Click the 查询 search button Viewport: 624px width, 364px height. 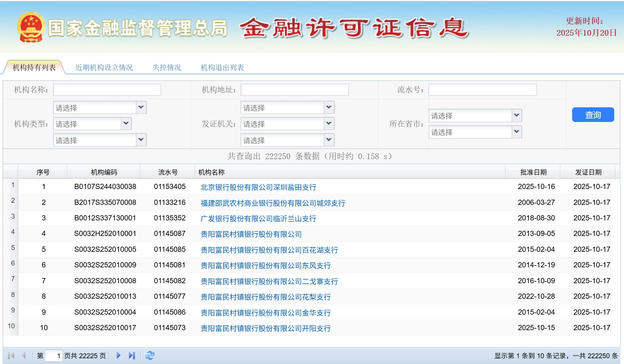(593, 115)
